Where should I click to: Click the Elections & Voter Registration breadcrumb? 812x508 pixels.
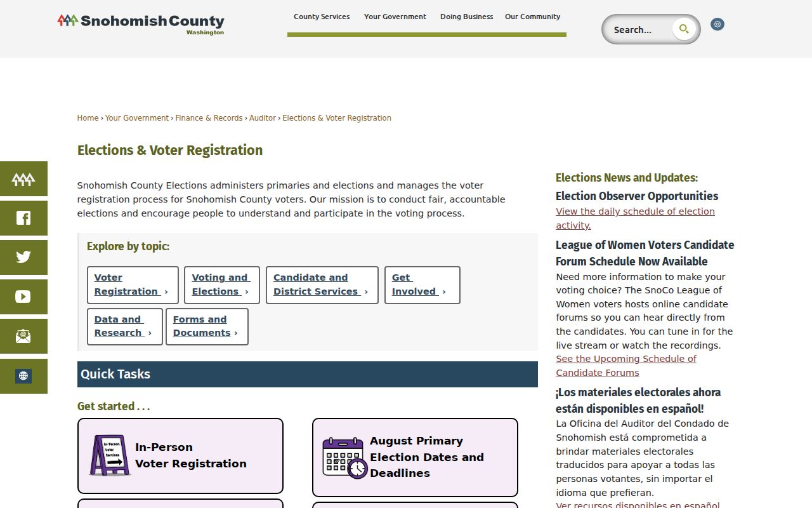[x=337, y=118]
